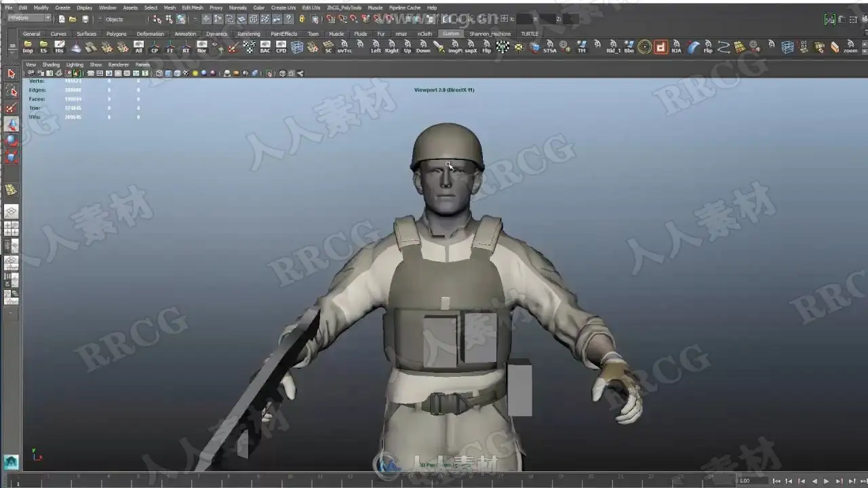Click the Left shelf button
The width and height of the screenshot is (868, 488).
(x=376, y=47)
